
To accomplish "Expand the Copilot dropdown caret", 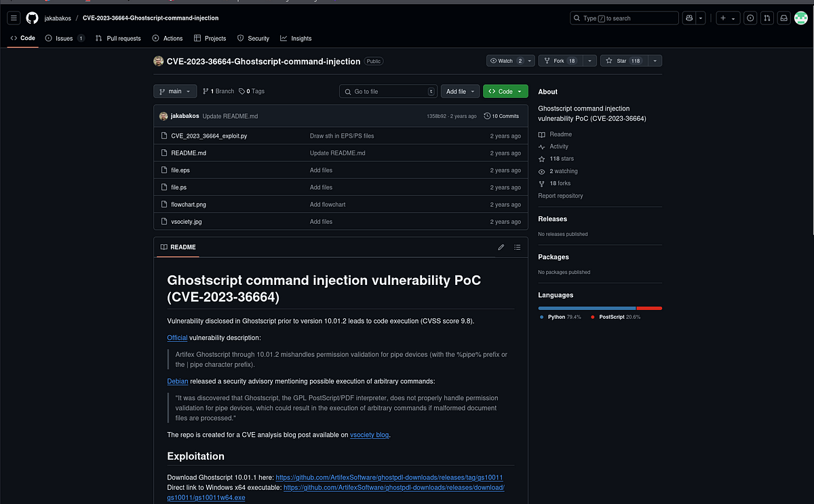I will 701,18.
